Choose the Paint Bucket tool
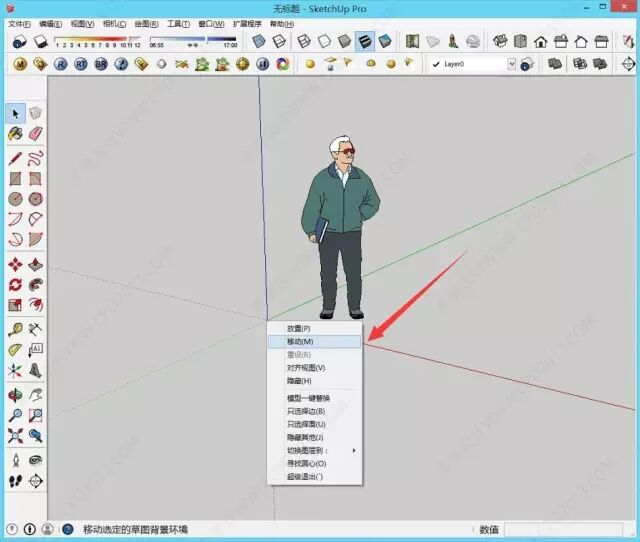 point(16,134)
